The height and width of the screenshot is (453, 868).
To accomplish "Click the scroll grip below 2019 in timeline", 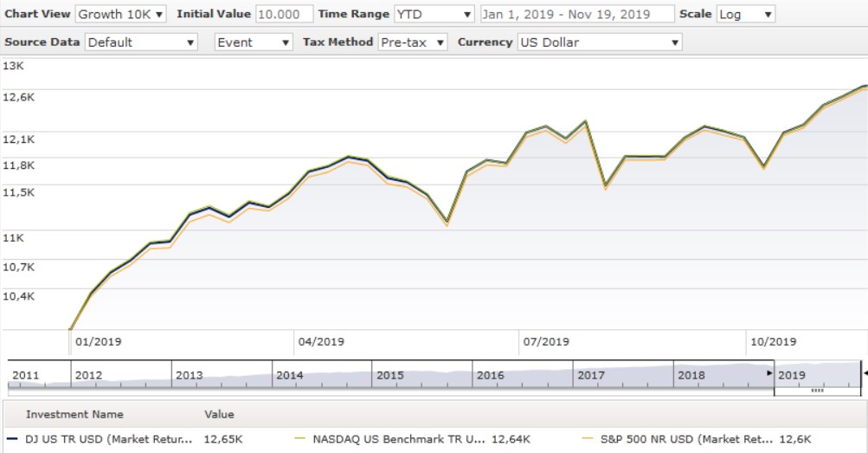I will 817,391.
